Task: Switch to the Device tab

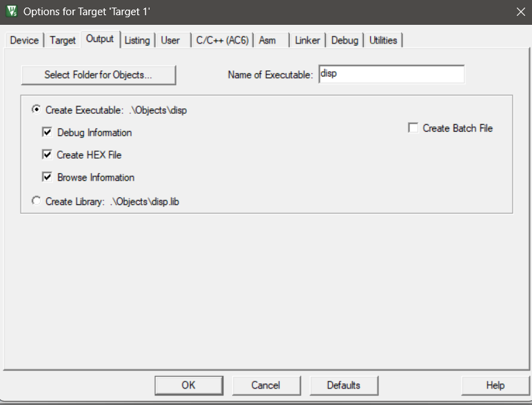Action: (24, 41)
